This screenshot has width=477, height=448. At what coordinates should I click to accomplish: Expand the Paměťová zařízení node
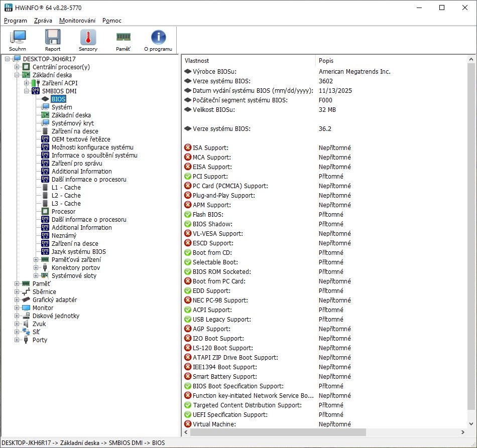[36, 260]
